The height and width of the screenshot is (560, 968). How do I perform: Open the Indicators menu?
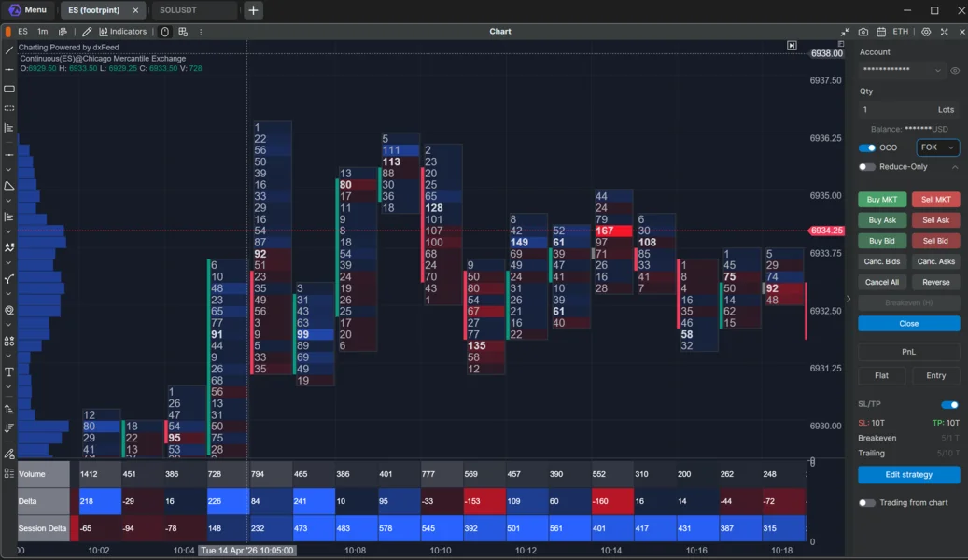coord(123,32)
